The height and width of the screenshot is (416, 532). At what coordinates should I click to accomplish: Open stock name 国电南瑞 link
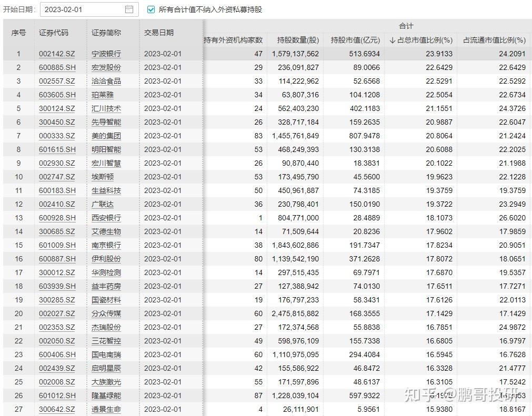[x=106, y=354]
